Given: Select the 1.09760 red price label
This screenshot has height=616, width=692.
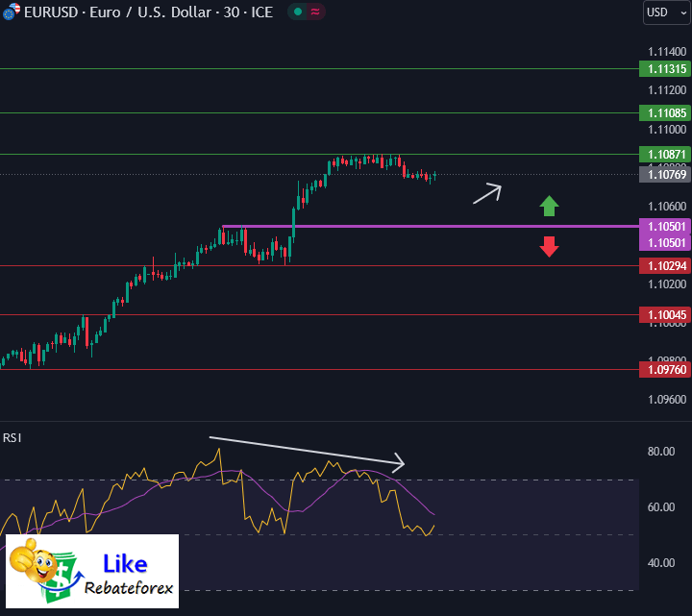Looking at the screenshot, I should coord(665,369).
